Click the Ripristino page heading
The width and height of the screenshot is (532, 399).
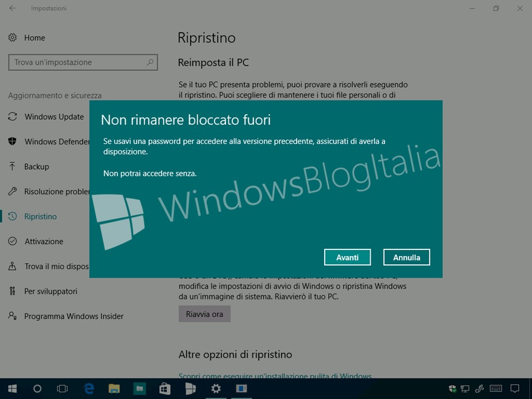207,38
